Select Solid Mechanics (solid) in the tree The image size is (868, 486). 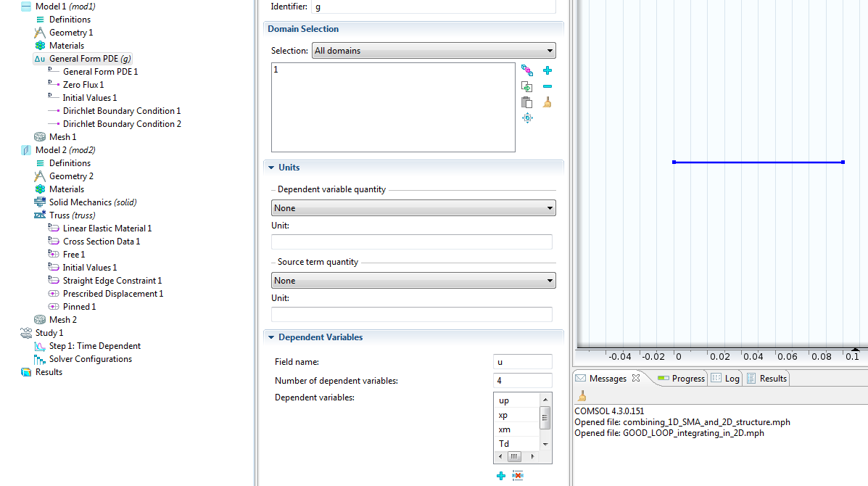92,202
